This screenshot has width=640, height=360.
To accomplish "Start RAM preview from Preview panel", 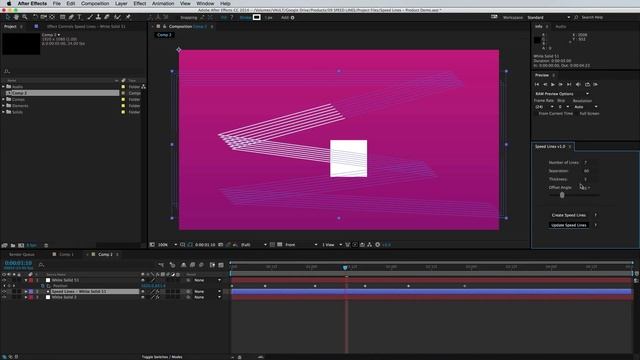I will click(596, 84).
